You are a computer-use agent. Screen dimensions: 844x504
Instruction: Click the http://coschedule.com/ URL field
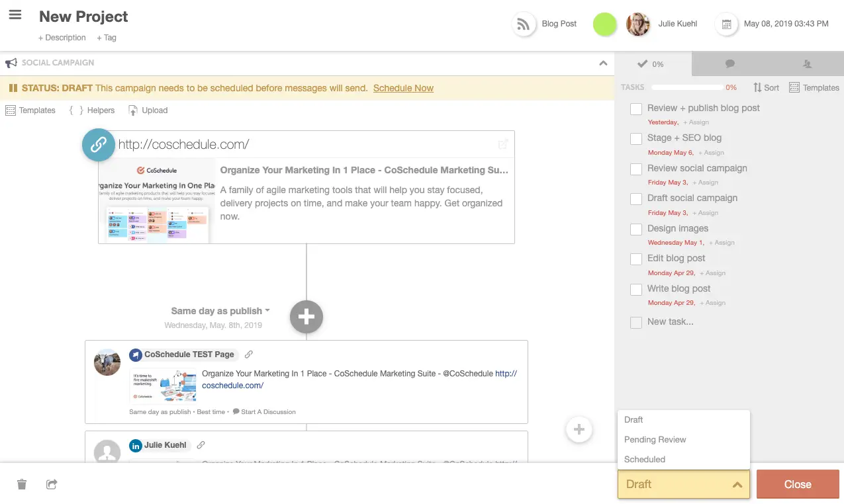coord(306,144)
